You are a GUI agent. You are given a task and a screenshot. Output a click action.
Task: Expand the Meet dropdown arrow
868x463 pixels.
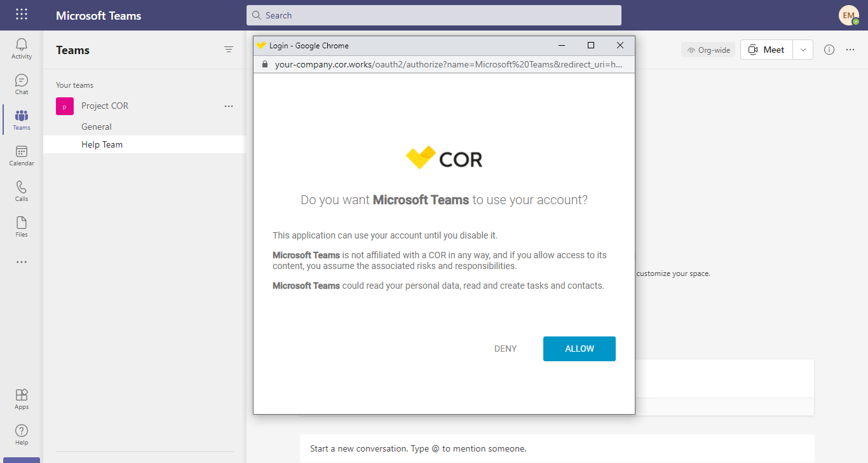[803, 50]
